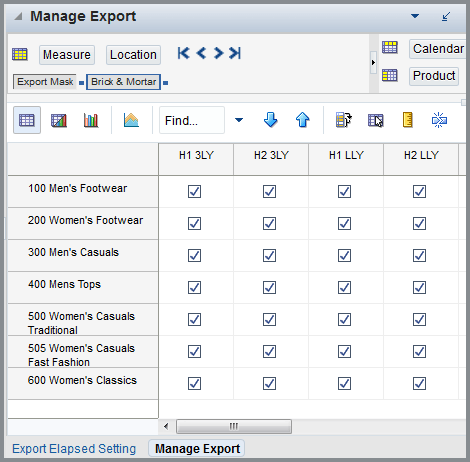Image resolution: width=470 pixels, height=462 pixels.
Task: Open the area chart view icon
Action: click(x=131, y=120)
